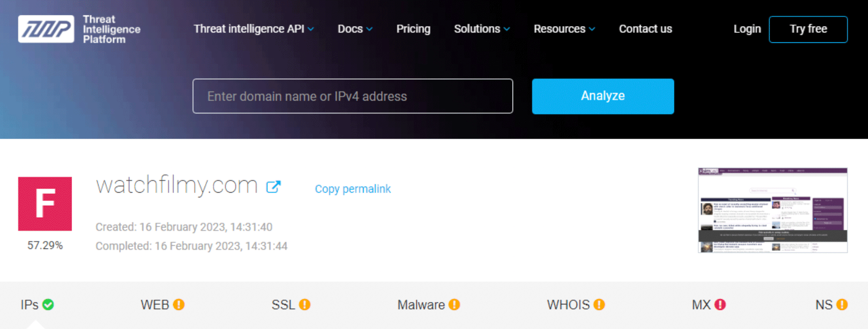The image size is (868, 329).
Task: Expand the Threat intelligence API menu
Action: point(254,29)
